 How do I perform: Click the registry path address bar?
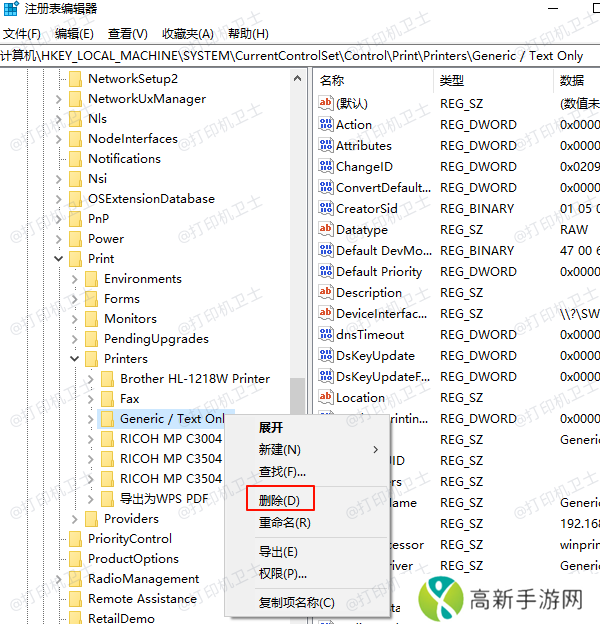coord(300,55)
